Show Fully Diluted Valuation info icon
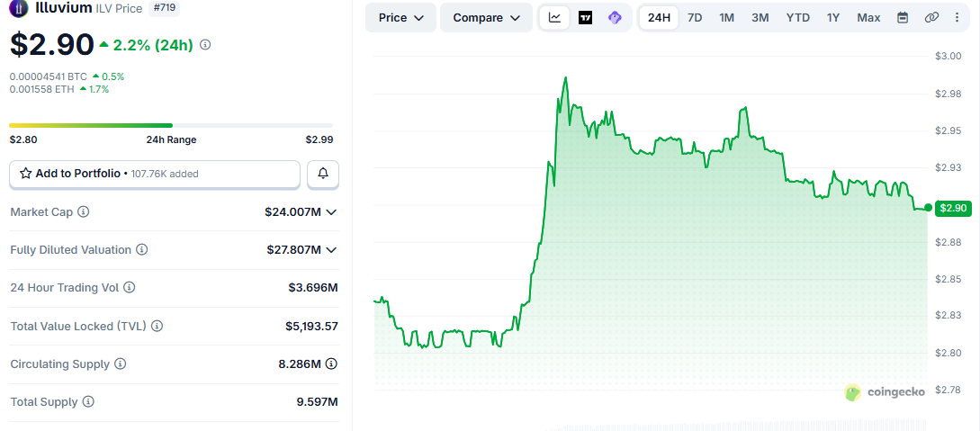Viewport: 980px width, 431px height. pos(142,250)
